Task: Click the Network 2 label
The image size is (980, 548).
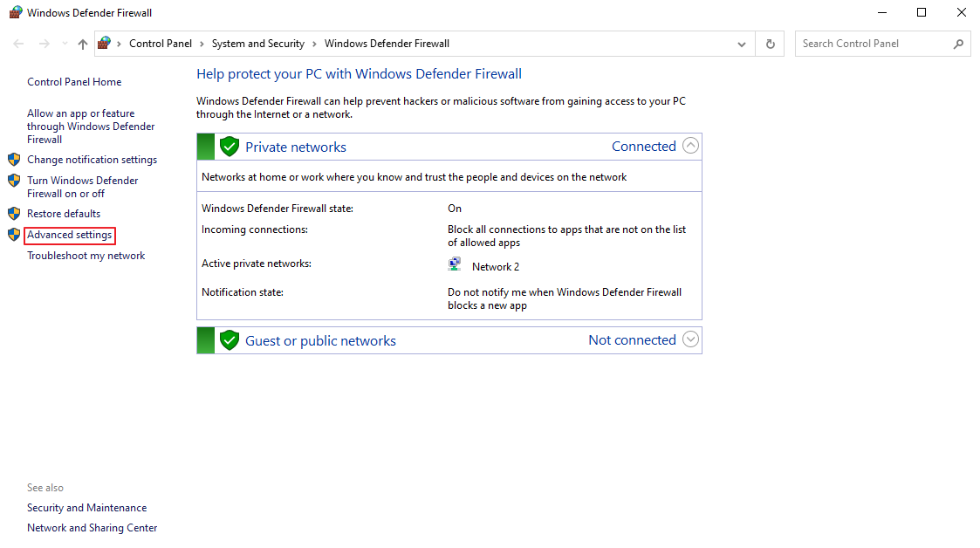Action: (496, 267)
